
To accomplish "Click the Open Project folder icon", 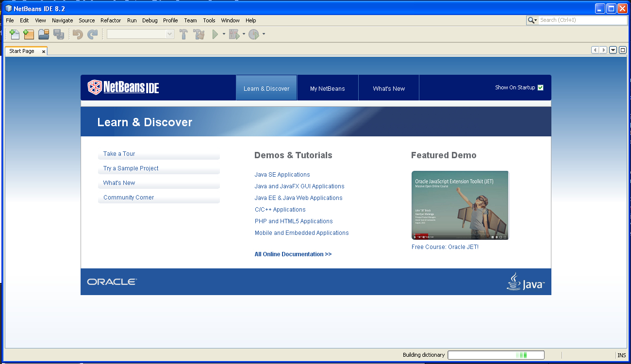I will pos(44,34).
